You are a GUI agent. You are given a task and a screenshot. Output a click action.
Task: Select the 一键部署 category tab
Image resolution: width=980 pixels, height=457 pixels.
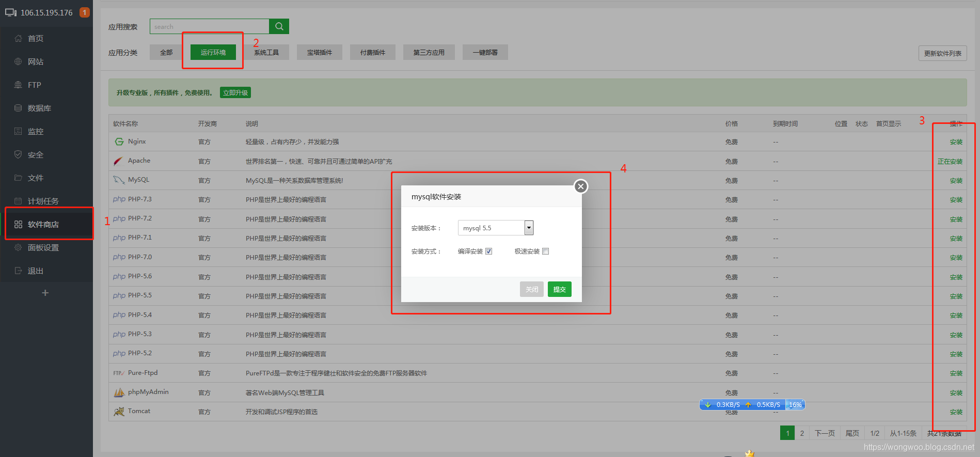[485, 52]
